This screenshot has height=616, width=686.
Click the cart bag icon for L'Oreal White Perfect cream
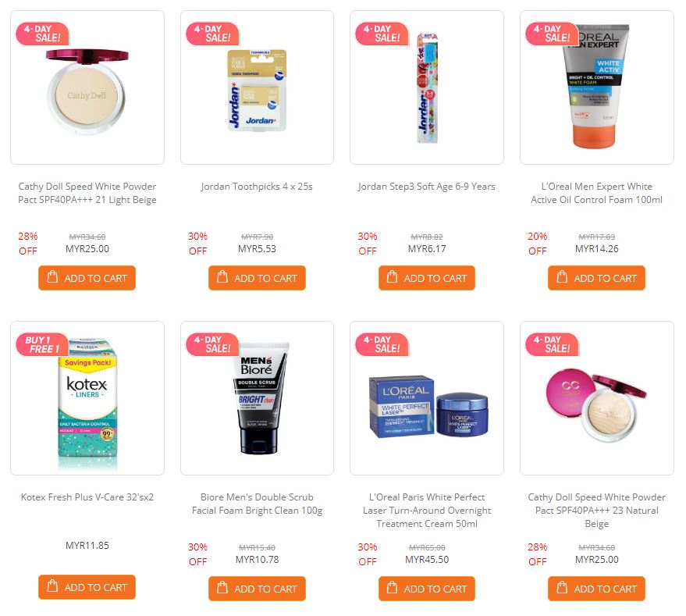(x=392, y=588)
